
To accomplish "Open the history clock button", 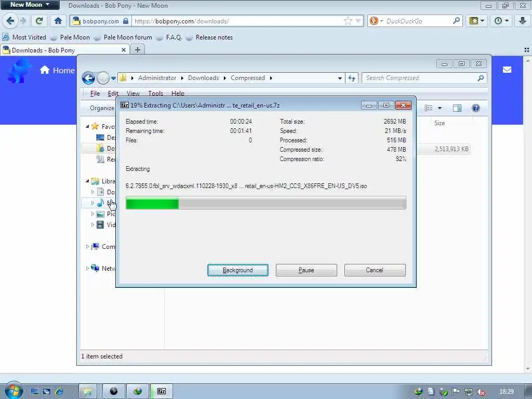I will coord(501,21).
